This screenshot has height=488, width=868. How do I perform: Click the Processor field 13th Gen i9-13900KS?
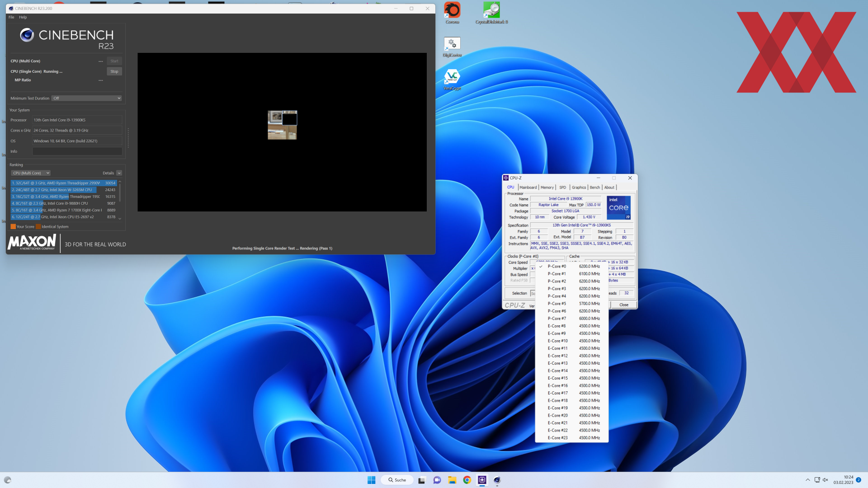pyautogui.click(x=77, y=120)
